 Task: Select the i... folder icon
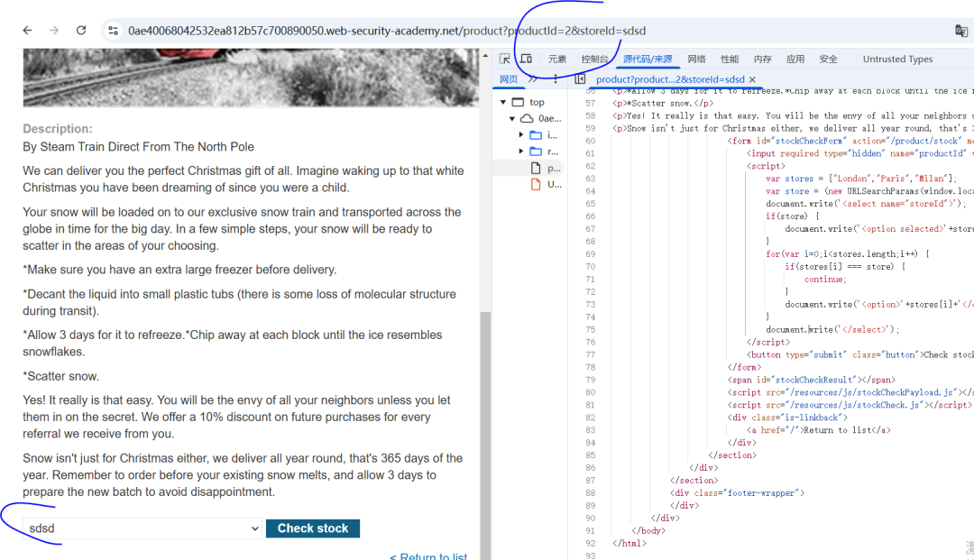(536, 134)
